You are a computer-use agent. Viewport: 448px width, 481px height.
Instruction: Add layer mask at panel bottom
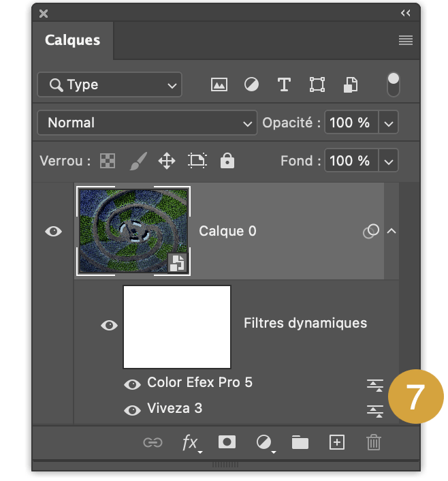pos(227,442)
